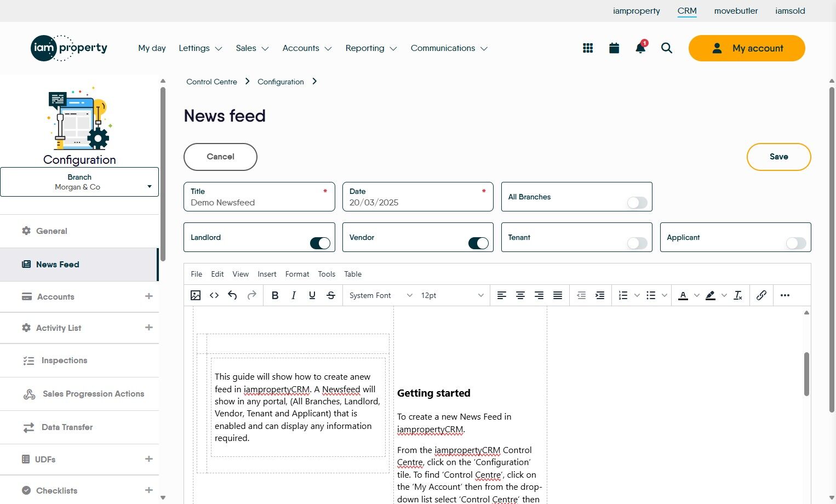
Task: Enable the Applicant toggle
Action: 796,243
